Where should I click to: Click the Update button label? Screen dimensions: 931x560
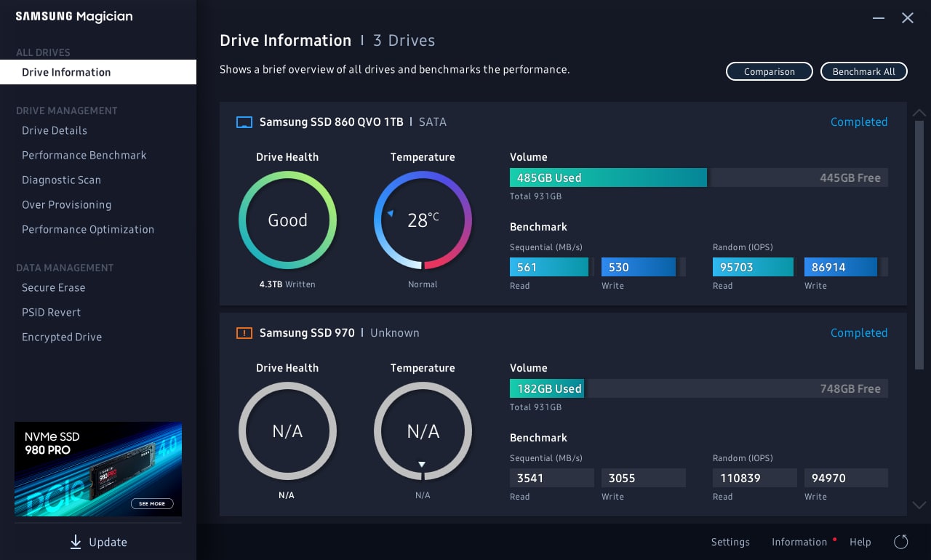pos(108,542)
